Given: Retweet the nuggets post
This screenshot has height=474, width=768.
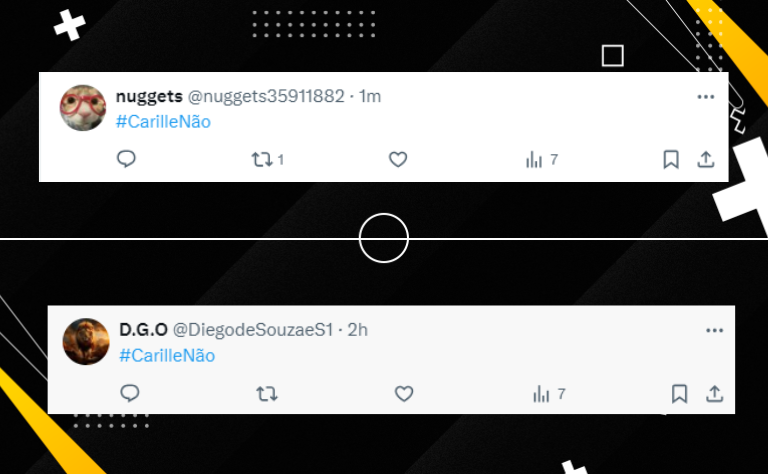Looking at the screenshot, I should tap(267, 160).
